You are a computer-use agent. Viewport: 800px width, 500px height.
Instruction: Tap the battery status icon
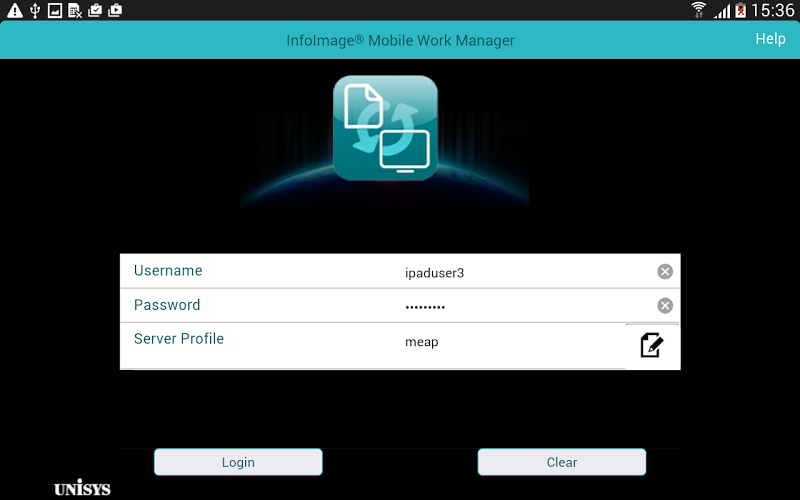pos(740,10)
